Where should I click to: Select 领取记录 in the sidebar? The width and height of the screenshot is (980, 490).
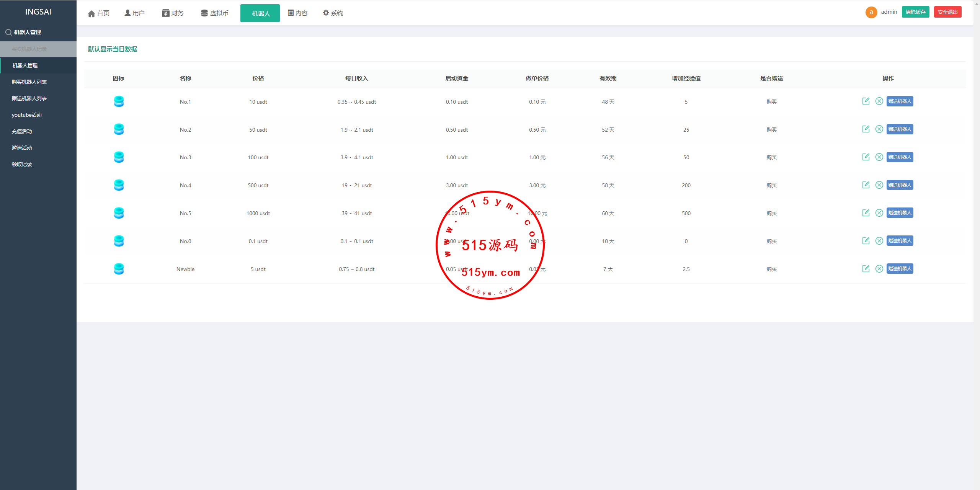22,164
